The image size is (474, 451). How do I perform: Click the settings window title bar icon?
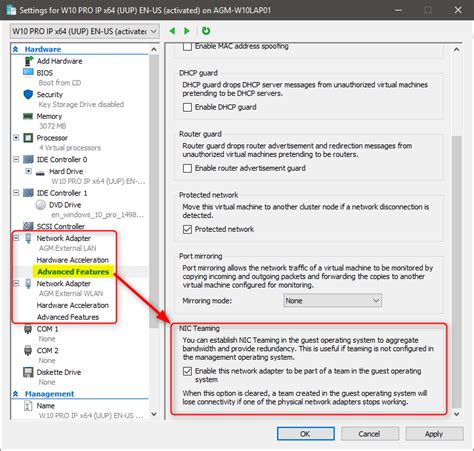[x=11, y=10]
